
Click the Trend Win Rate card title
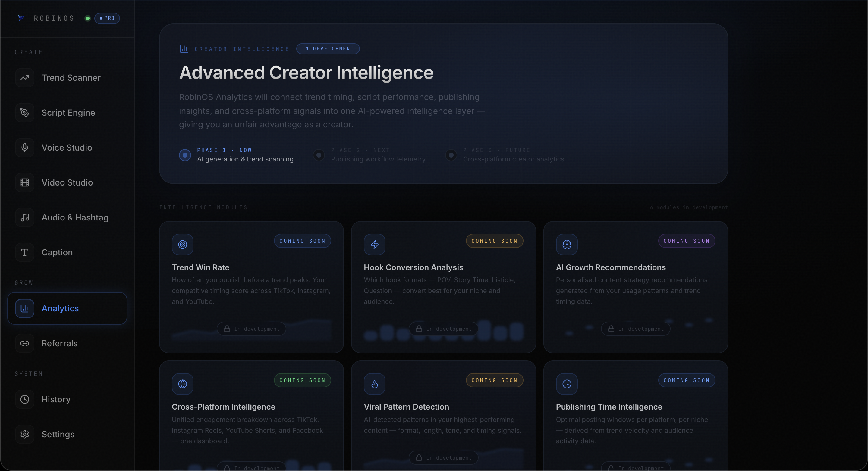pyautogui.click(x=200, y=267)
